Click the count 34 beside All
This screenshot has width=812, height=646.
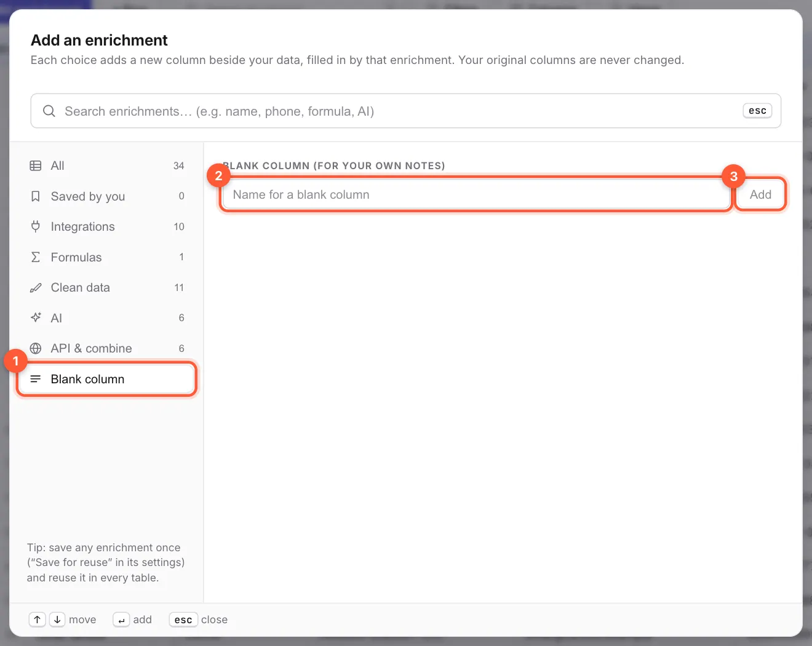[179, 165]
